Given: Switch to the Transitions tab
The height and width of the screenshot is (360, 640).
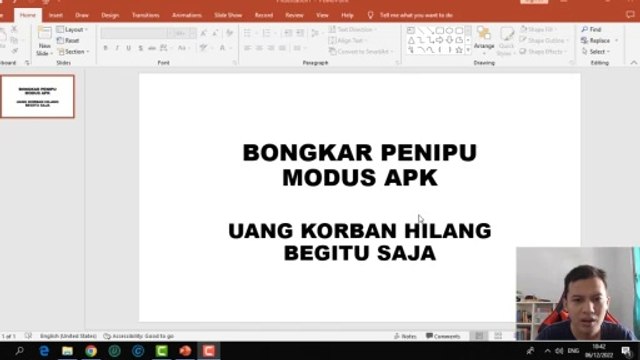Looking at the screenshot, I should click(145, 15).
